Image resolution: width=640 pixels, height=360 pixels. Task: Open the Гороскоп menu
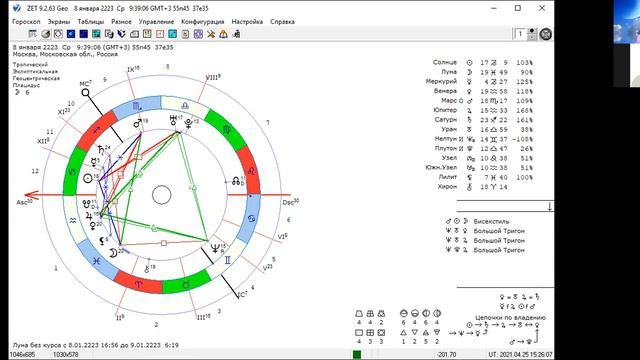27,22
